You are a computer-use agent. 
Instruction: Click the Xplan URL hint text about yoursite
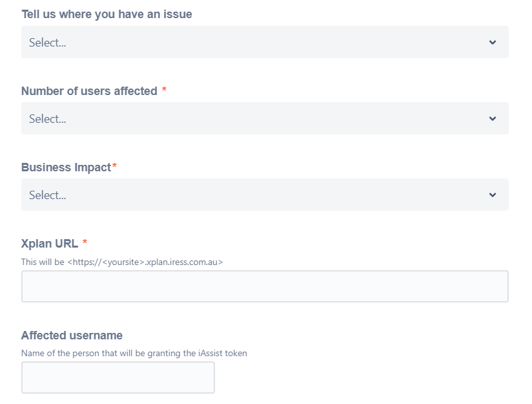pyautogui.click(x=122, y=262)
